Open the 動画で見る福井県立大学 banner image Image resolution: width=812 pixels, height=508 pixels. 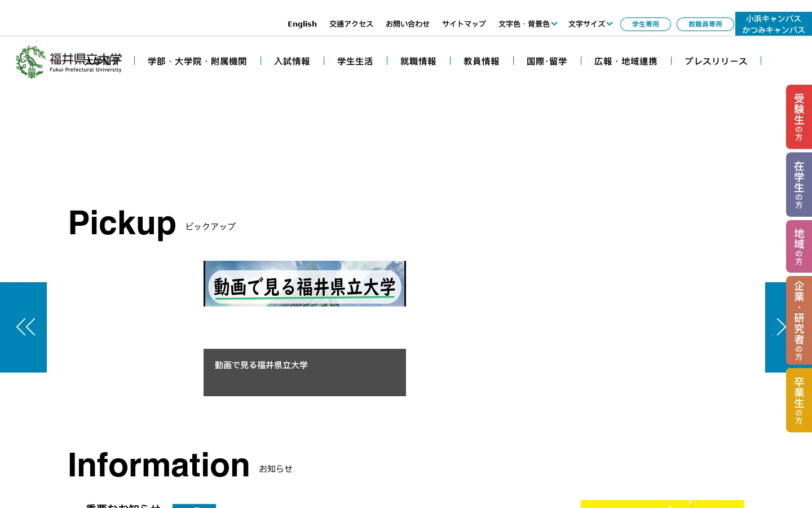pos(304,283)
